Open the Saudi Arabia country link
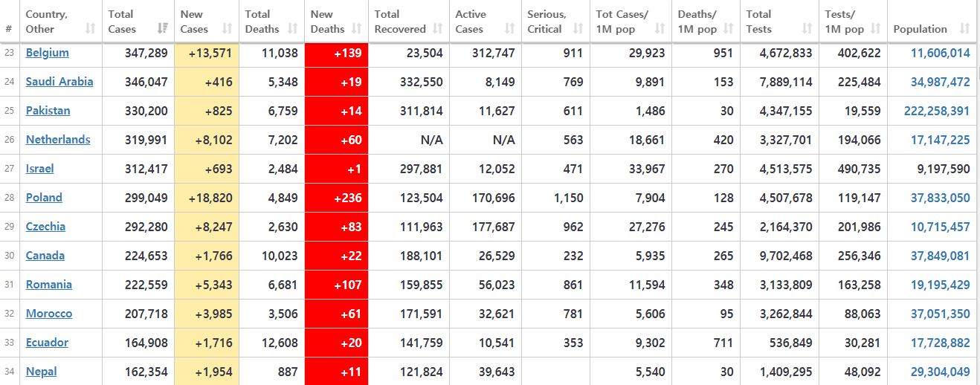The width and height of the screenshot is (980, 385). 59,82
